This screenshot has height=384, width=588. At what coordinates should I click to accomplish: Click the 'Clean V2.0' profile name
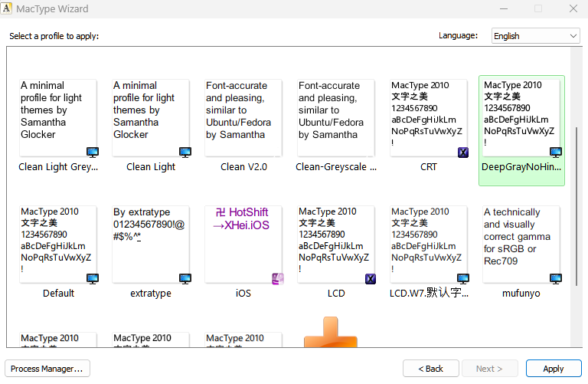(243, 166)
